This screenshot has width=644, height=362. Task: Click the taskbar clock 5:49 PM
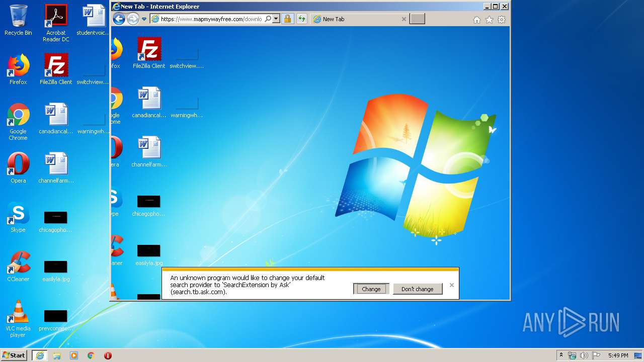point(618,355)
